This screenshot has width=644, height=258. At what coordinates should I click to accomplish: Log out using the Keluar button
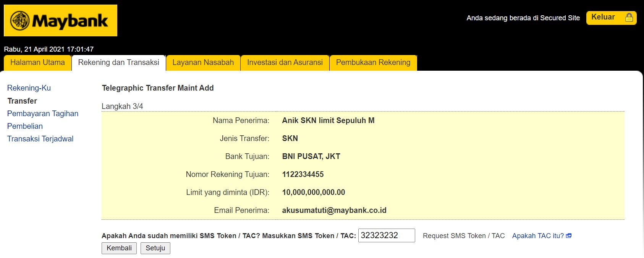pyautogui.click(x=603, y=18)
